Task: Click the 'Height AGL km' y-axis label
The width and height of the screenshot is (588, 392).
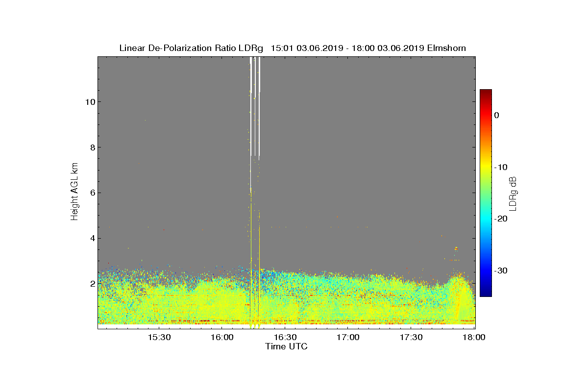Action: tap(74, 192)
